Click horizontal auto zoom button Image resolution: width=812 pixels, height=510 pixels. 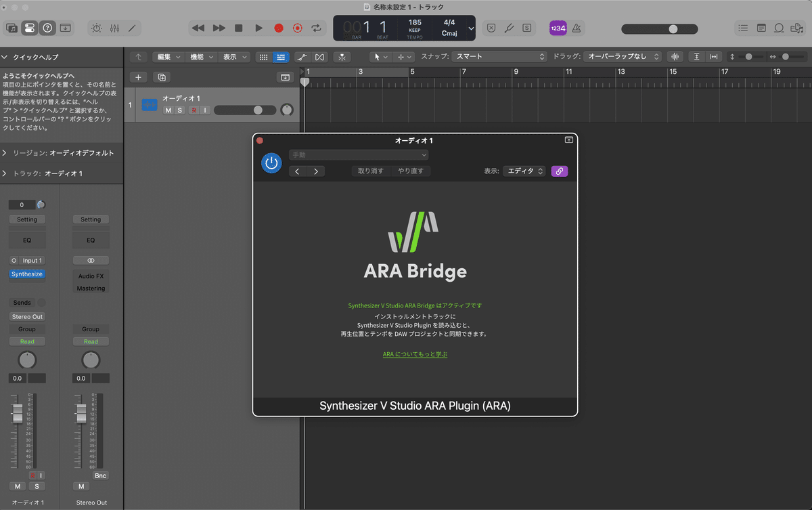(714, 57)
